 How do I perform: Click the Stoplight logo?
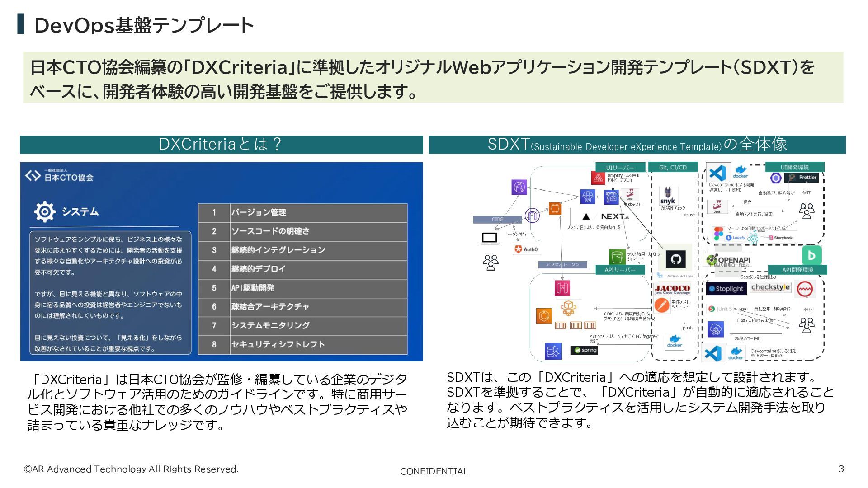click(726, 289)
